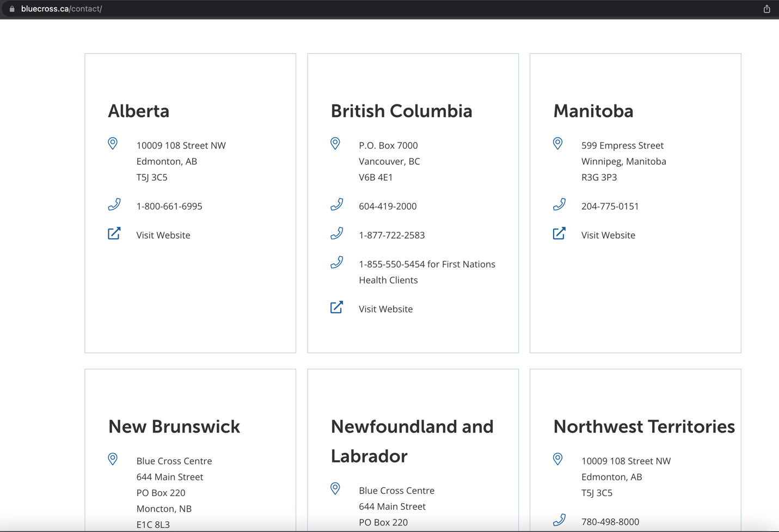This screenshot has height=532, width=779.
Task: Click Winnipeg, Manitoba address line
Action: (624, 162)
